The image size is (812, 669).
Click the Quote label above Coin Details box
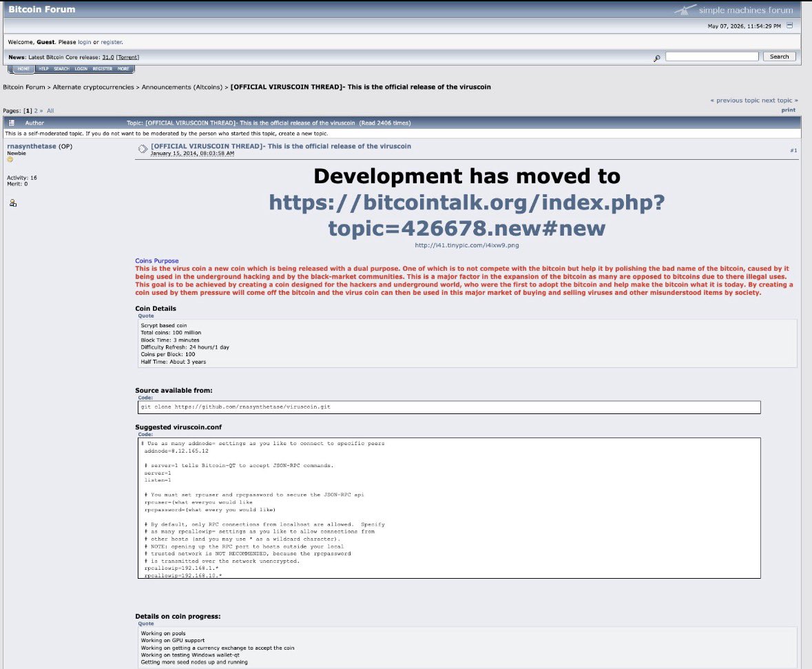click(x=145, y=316)
